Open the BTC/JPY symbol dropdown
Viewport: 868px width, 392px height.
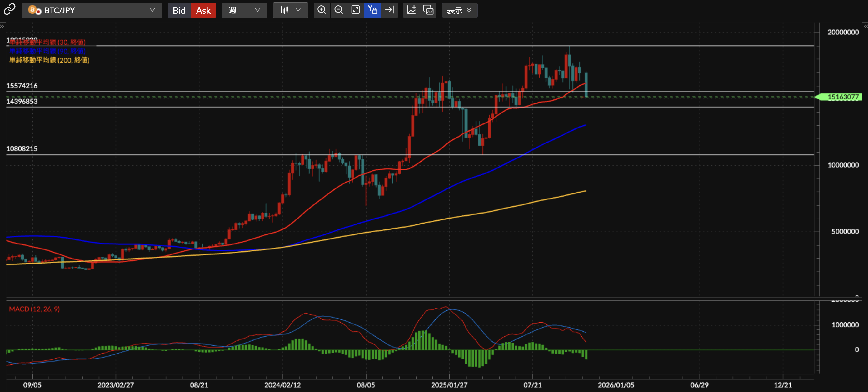coord(92,10)
